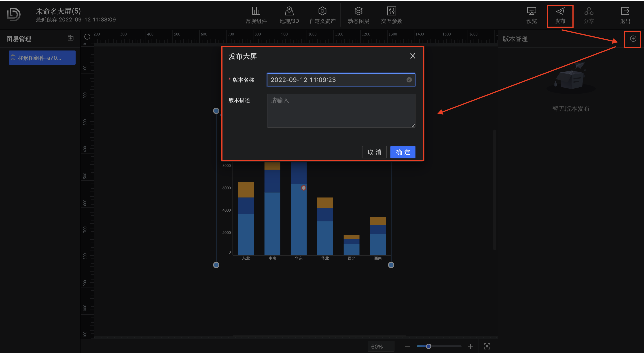Click 取消 to cancel publishing

pos(374,152)
